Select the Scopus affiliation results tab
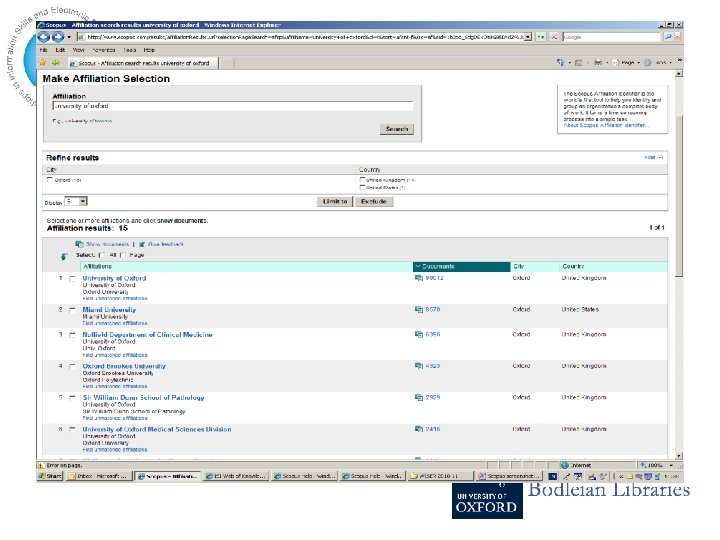Image resolution: width=720 pixels, height=540 pixels. 143,63
